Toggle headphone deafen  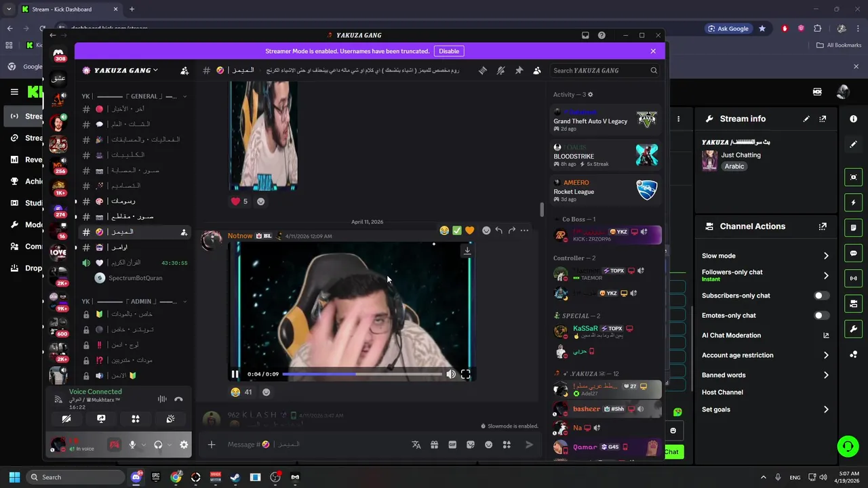coord(158,445)
